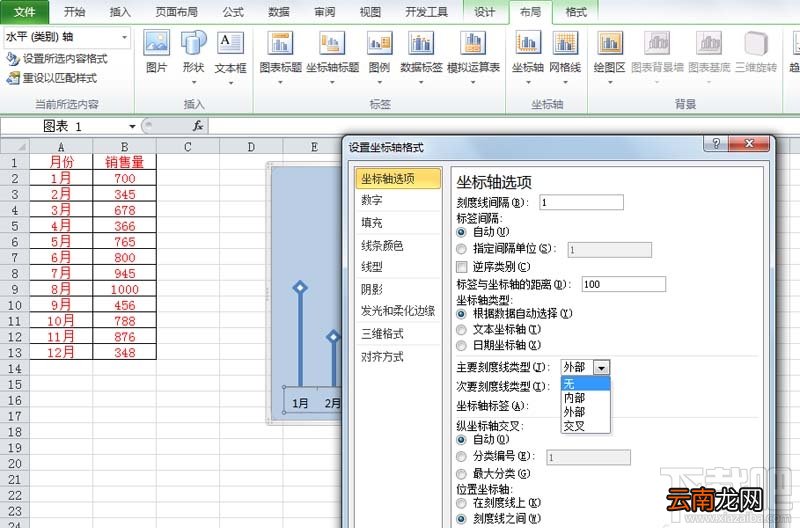Switch to the 设计 (Design) tab
Screen dimensions: 800x528
coord(484,12)
